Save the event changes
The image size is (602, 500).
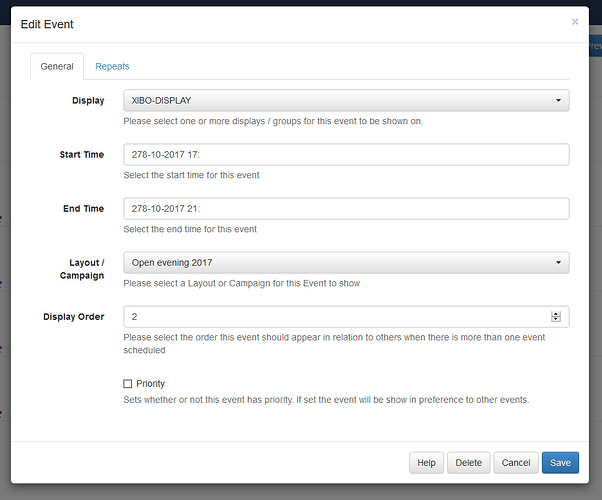pos(560,463)
